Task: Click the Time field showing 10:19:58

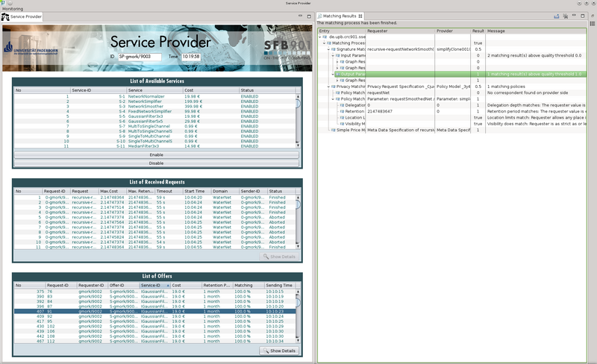Action: 191,57
